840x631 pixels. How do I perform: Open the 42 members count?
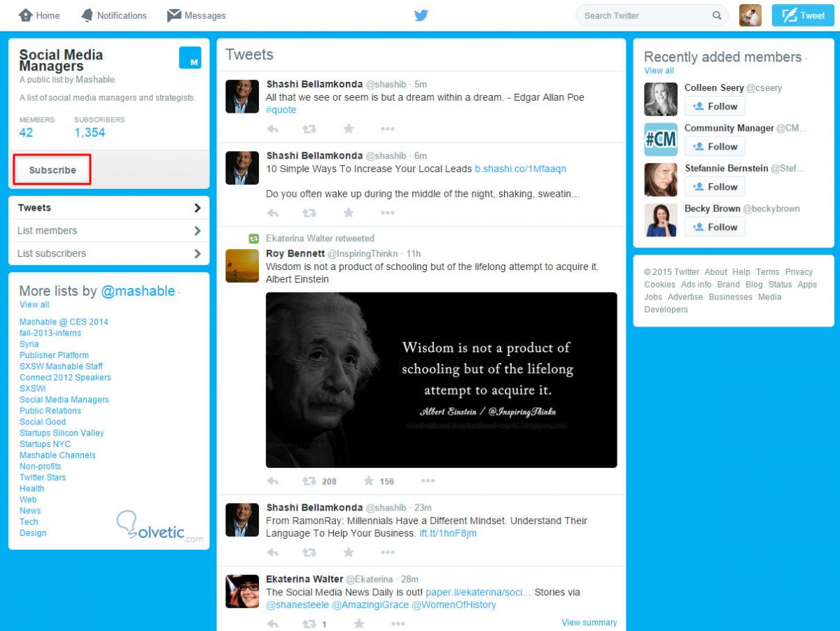26,132
